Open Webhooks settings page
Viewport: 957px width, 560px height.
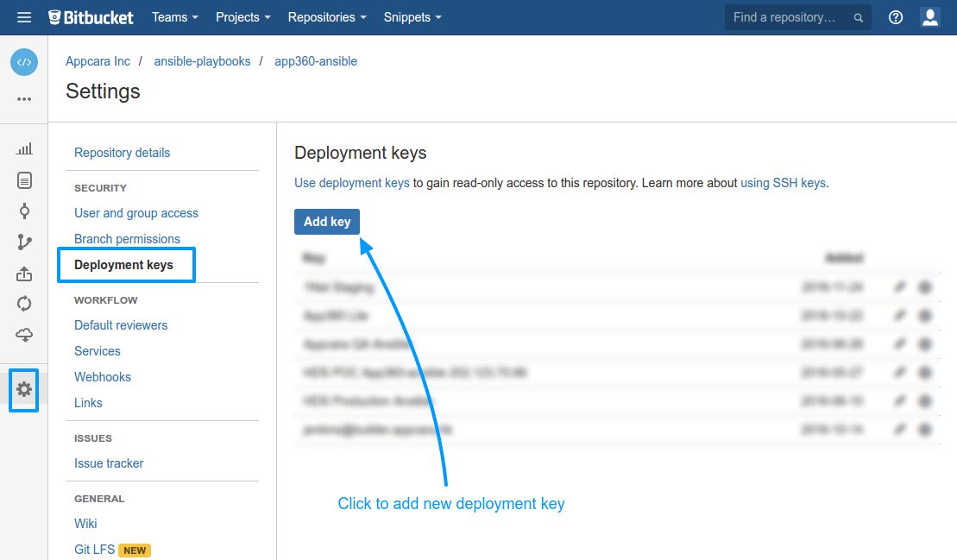pos(103,377)
